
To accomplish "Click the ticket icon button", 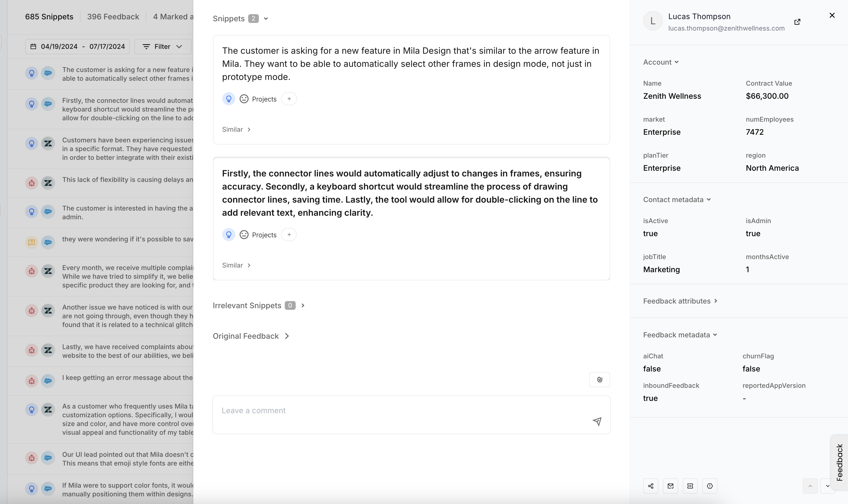I will [690, 486].
